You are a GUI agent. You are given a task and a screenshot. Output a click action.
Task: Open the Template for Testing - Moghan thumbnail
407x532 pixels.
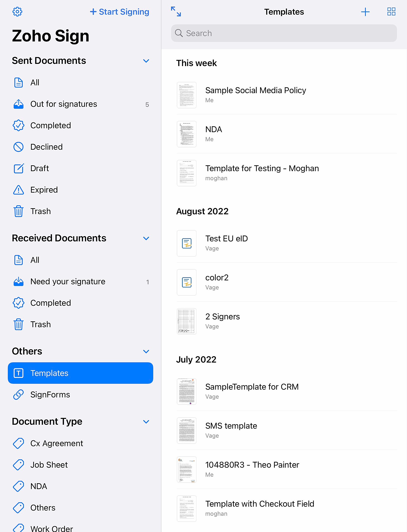[x=187, y=173]
